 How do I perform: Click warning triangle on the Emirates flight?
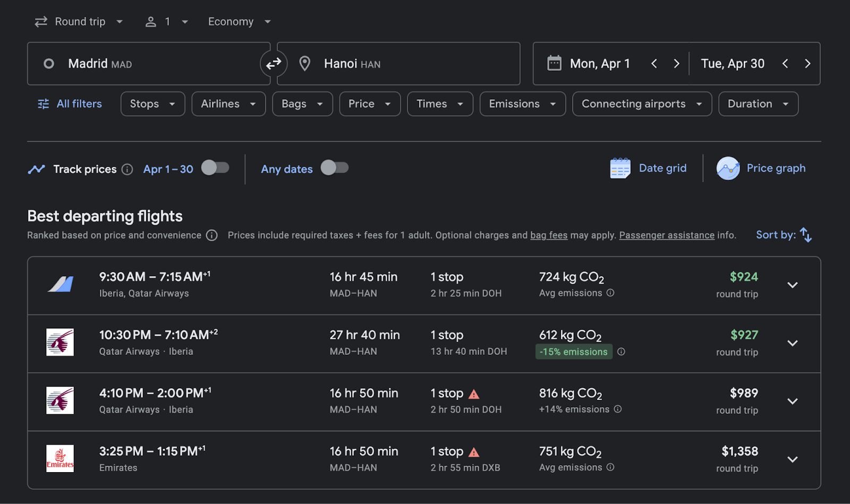[474, 452]
